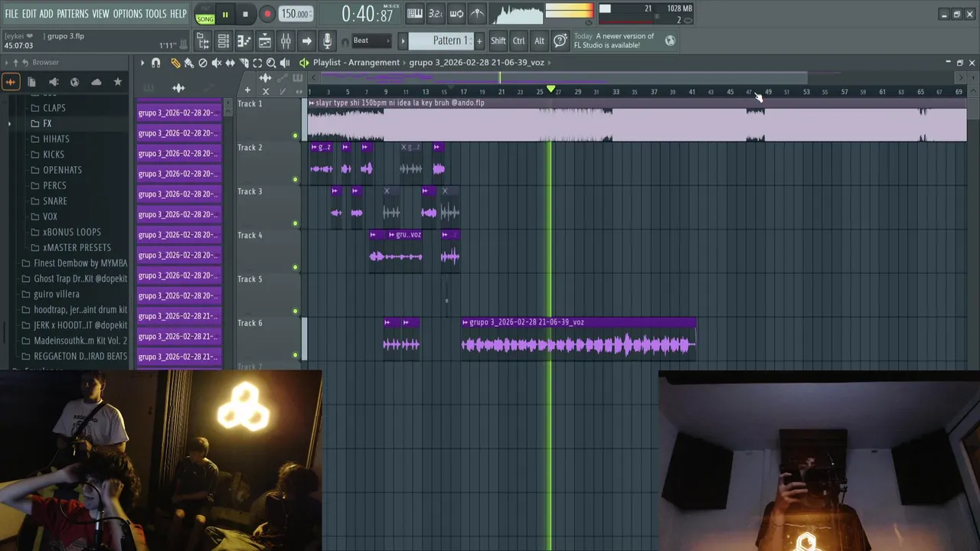Show the browser starred favorites icon
This screenshot has width=980, height=551.
point(117,82)
